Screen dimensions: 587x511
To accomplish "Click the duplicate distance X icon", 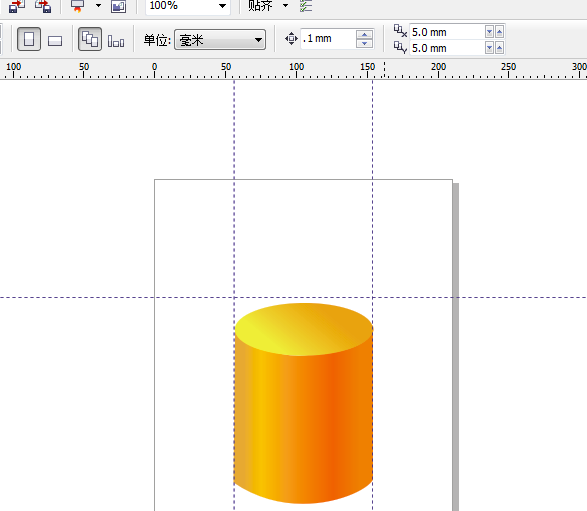I will [x=400, y=31].
